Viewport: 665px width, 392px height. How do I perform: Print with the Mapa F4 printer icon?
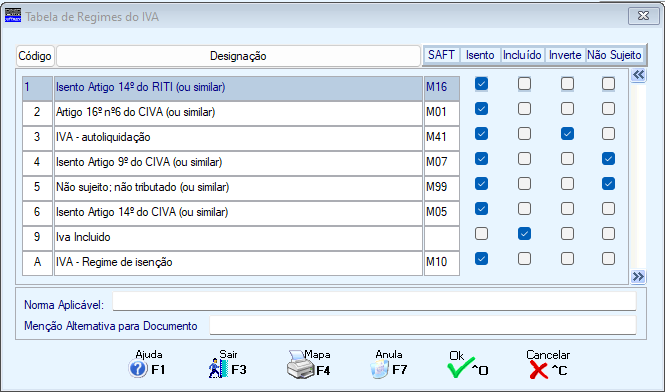click(x=301, y=364)
